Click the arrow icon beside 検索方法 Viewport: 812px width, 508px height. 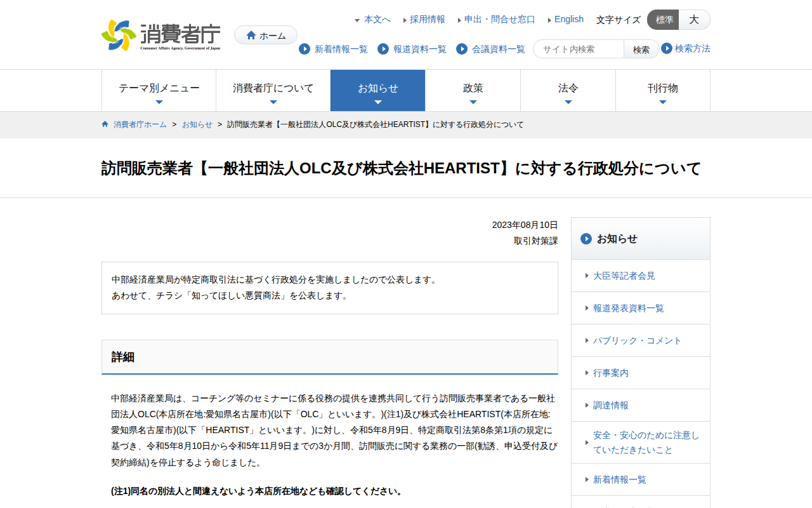coord(667,48)
